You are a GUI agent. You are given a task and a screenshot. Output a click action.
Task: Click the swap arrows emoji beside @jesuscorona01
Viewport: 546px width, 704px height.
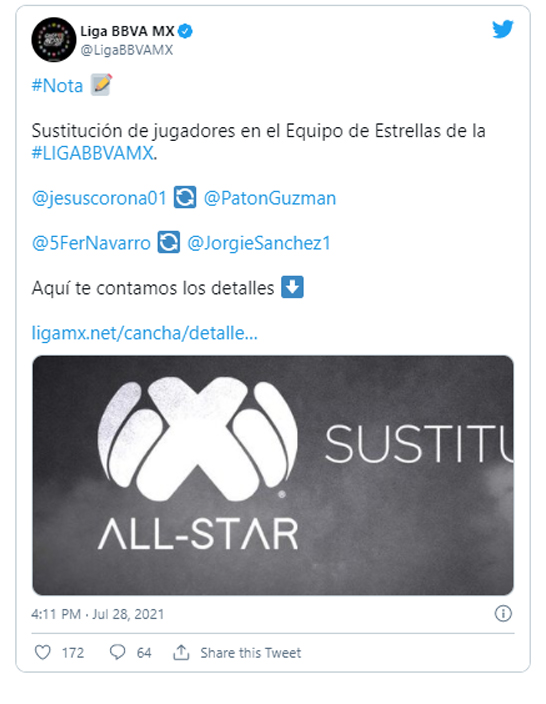185,197
